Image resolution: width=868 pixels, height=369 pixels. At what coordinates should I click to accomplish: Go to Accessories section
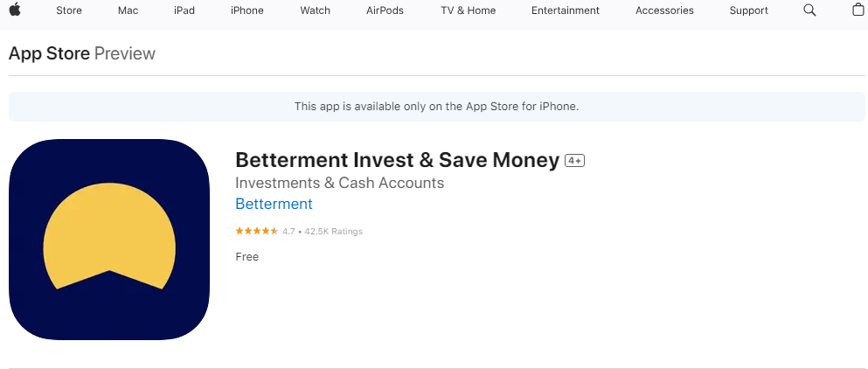tap(664, 10)
